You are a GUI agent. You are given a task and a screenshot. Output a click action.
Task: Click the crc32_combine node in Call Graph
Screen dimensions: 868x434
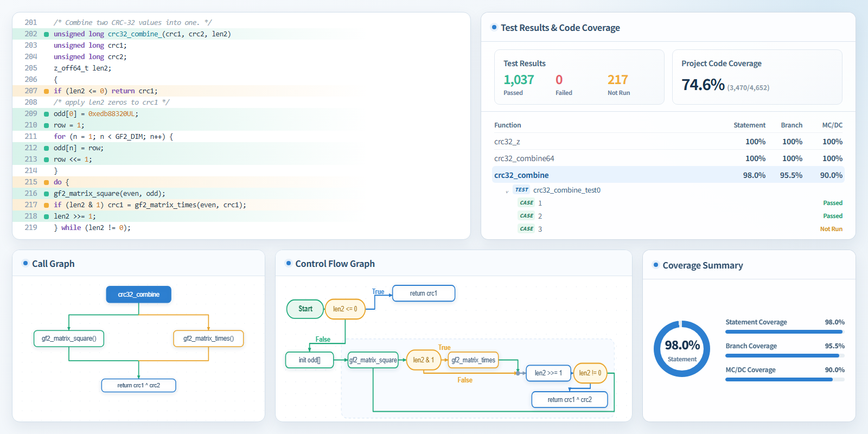(138, 295)
